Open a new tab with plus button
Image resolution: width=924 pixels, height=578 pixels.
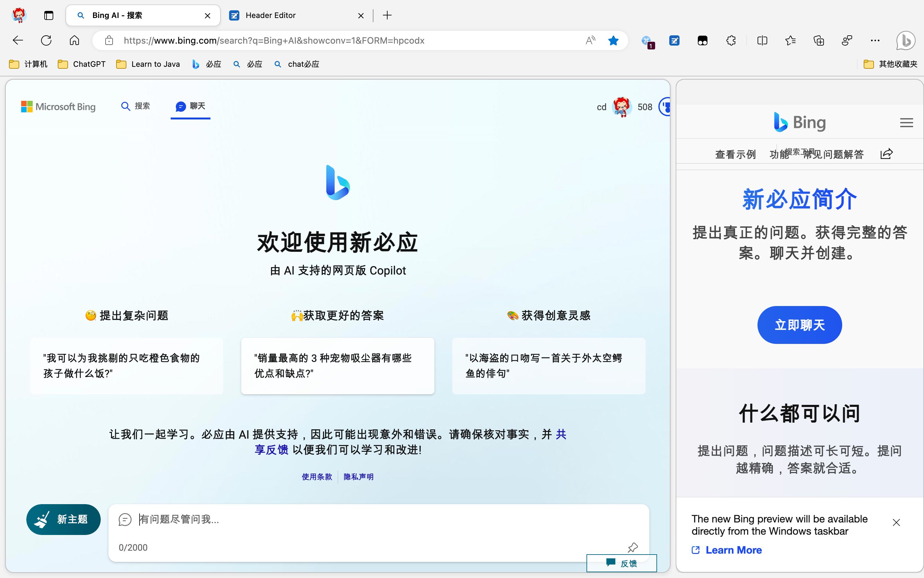coord(387,15)
